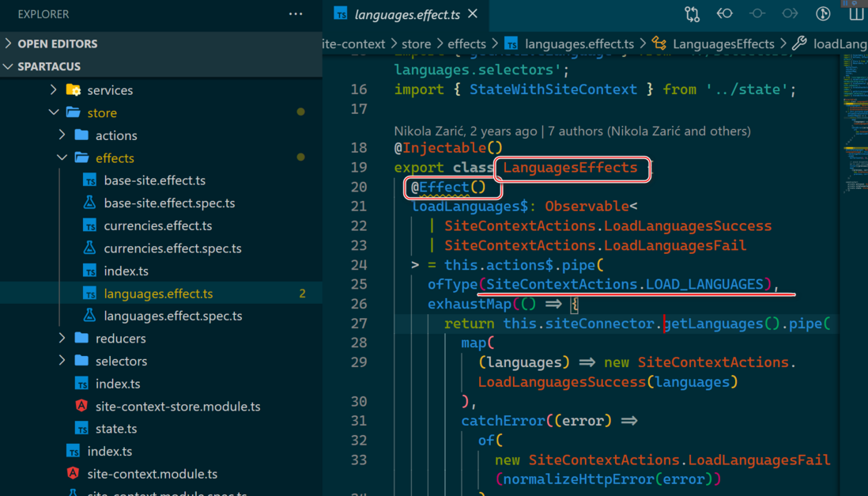Go to the next change
The height and width of the screenshot is (496, 868).
pos(790,14)
